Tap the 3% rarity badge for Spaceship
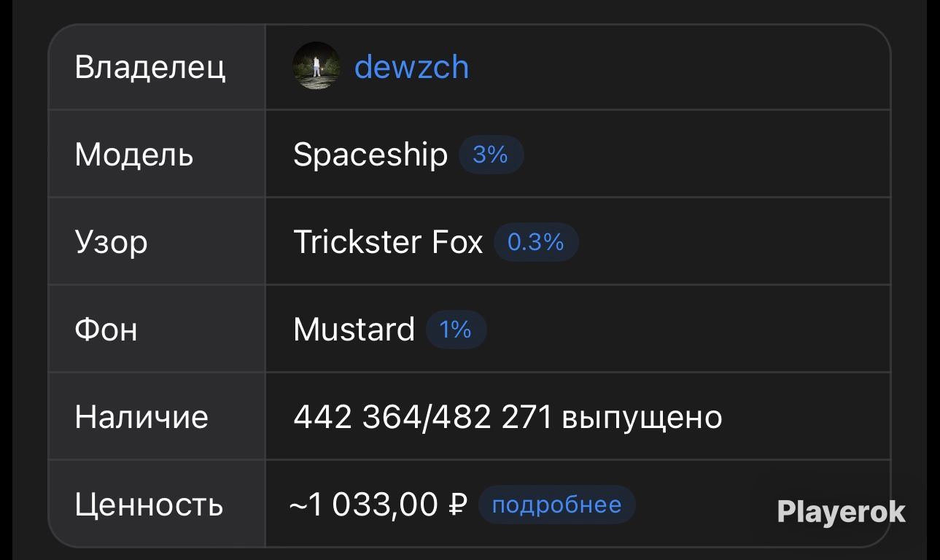The image size is (940, 560). click(x=491, y=155)
